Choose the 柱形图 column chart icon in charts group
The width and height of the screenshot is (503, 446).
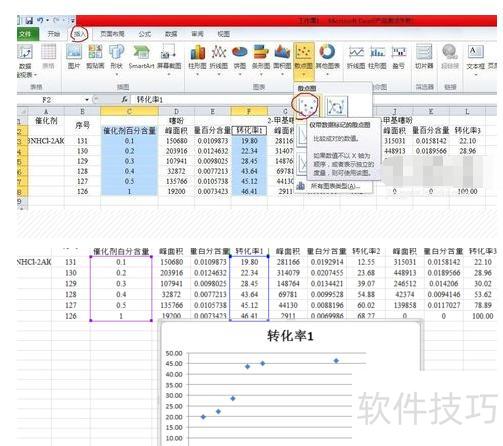[x=198, y=52]
